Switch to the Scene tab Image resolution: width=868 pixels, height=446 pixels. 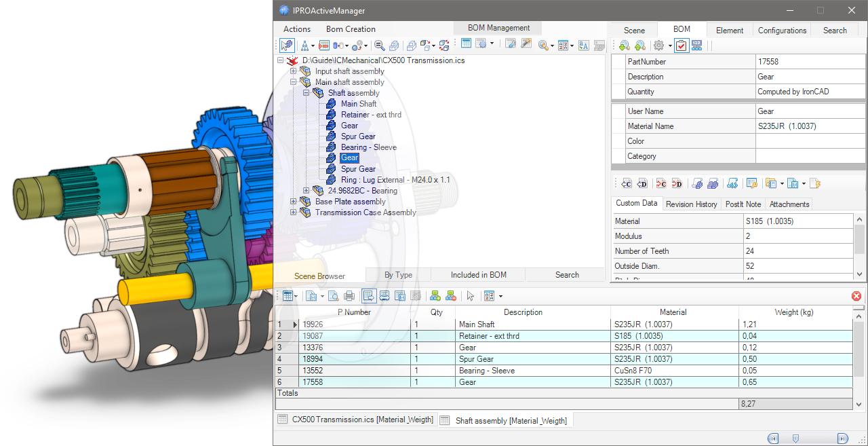pyautogui.click(x=633, y=29)
